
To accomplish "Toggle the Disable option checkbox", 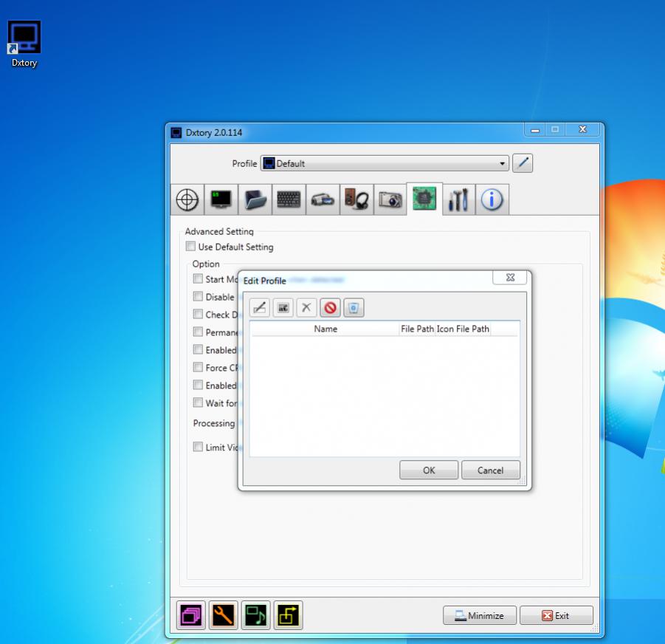I will click(x=198, y=296).
